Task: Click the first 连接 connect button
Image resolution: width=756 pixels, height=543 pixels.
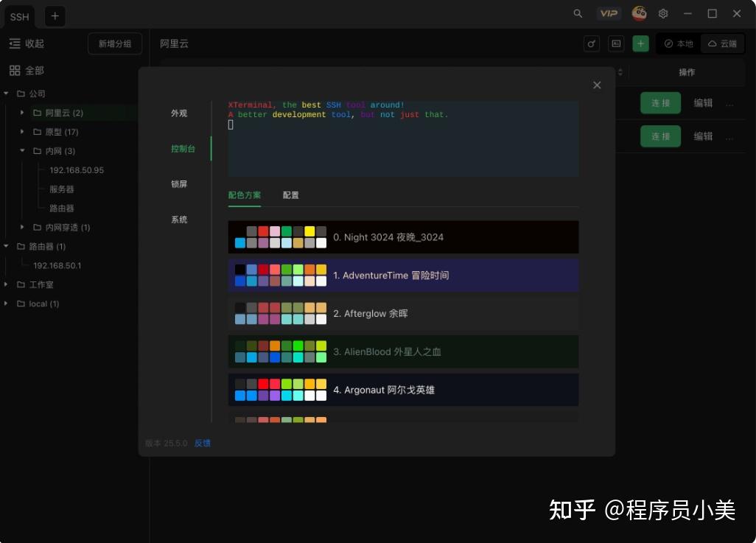Action: (x=660, y=102)
